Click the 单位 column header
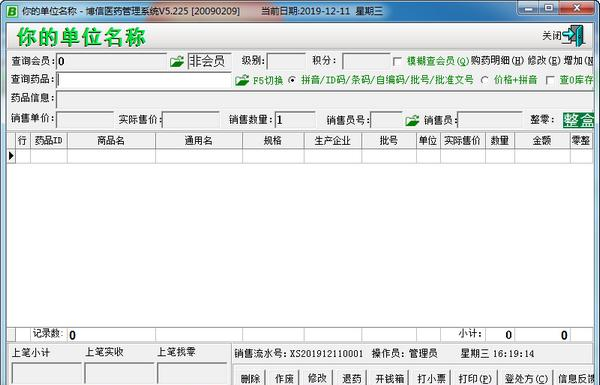 [428, 141]
